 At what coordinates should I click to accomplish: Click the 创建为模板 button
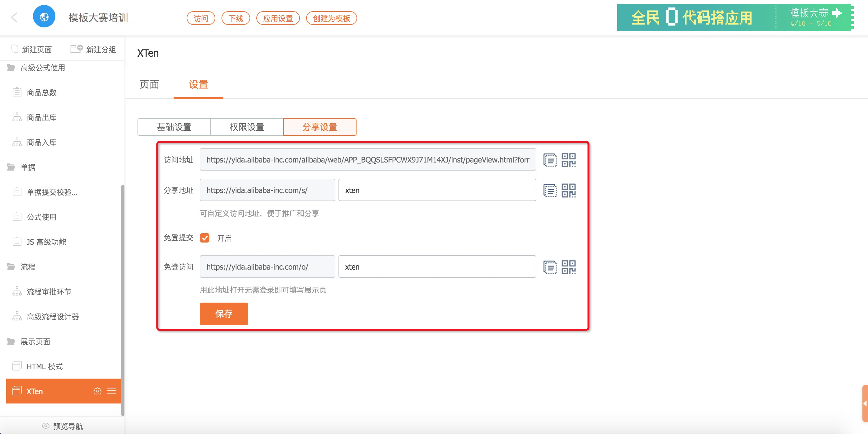(x=331, y=18)
